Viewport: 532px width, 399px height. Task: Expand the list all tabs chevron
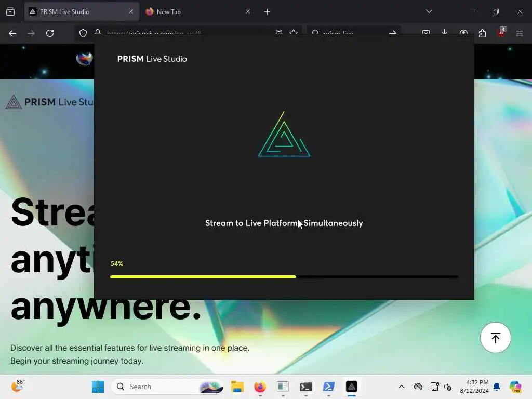429,11
